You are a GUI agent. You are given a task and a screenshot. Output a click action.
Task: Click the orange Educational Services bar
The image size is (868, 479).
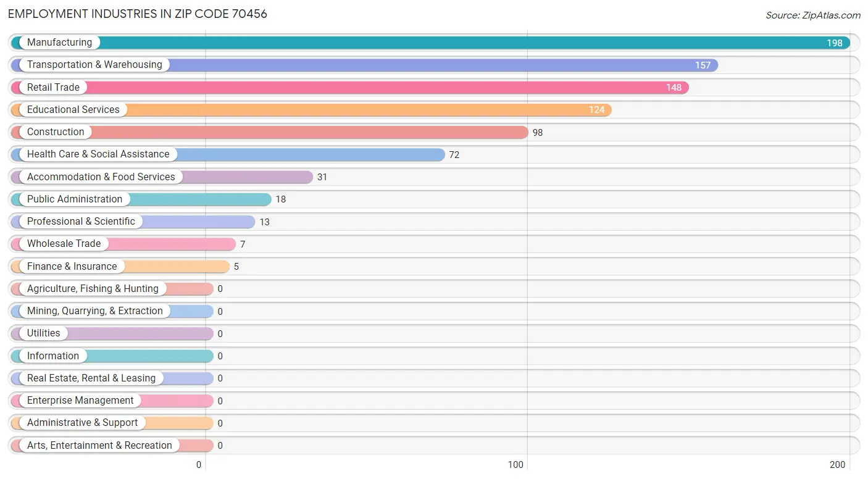311,110
